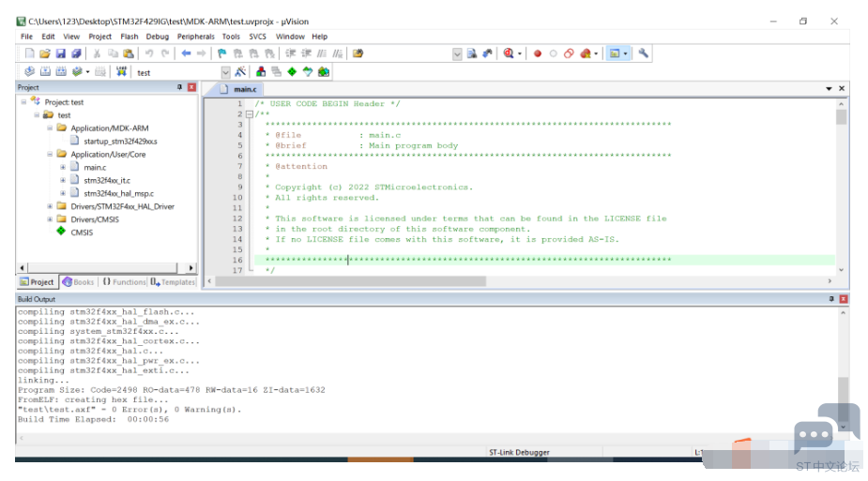Viewport: 868px width, 481px height.
Task: Switch to the Functions tab
Action: click(x=124, y=282)
